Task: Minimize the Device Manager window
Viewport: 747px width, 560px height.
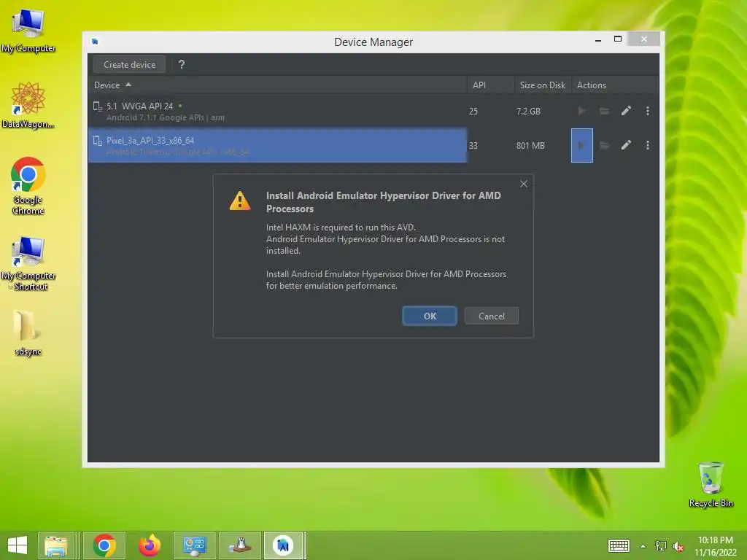Action: tap(598, 41)
